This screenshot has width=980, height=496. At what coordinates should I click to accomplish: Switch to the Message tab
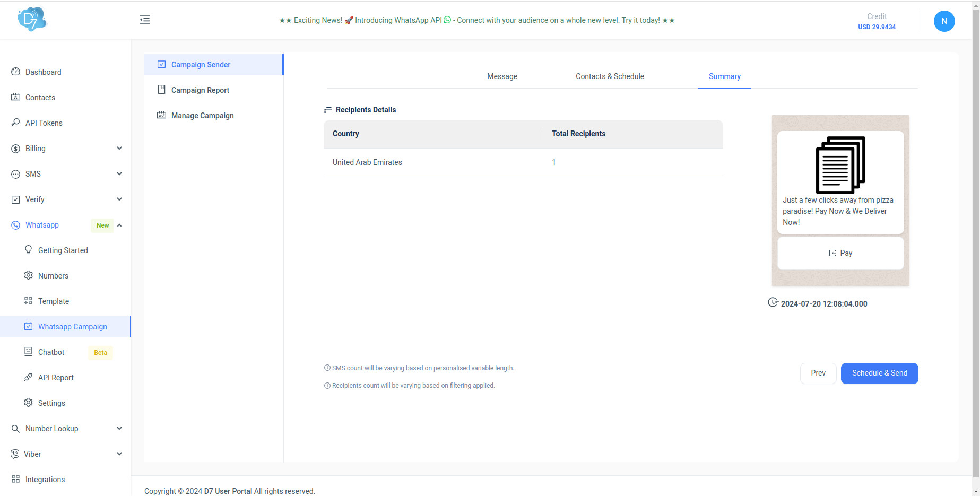(x=502, y=76)
